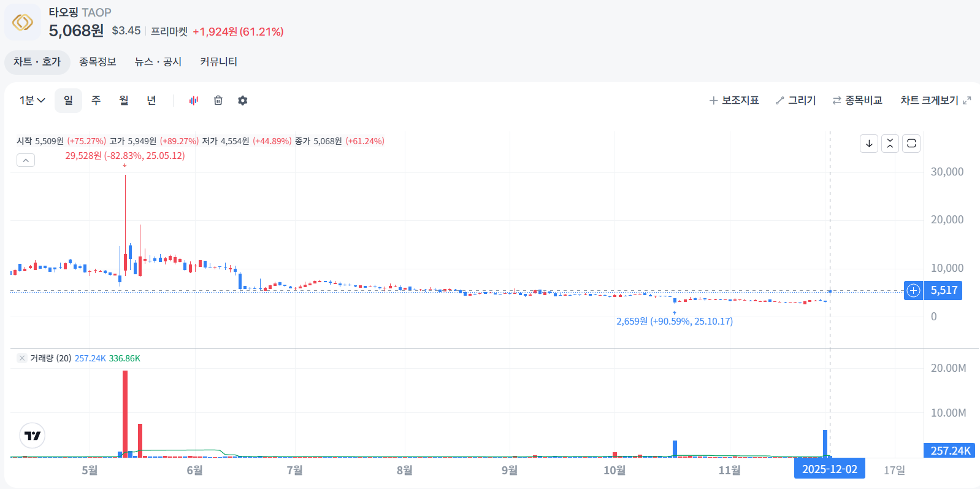
Task: Click the auto-fit collapse arrows icon
Action: (x=890, y=144)
